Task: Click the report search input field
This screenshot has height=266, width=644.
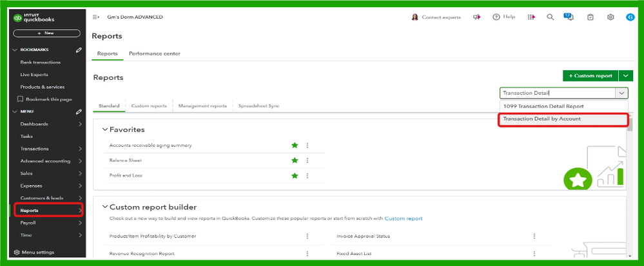Action: [557, 93]
